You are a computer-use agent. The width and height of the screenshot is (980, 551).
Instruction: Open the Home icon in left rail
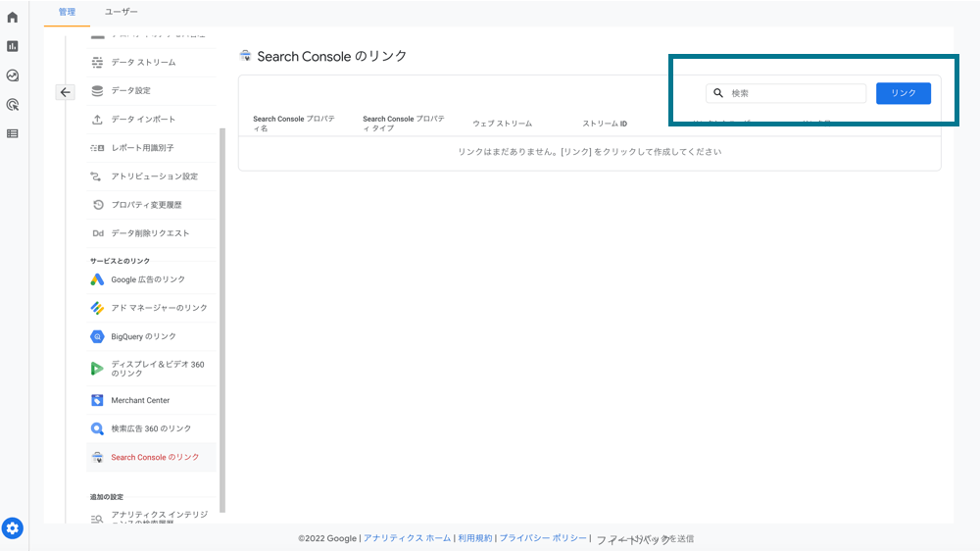click(13, 17)
